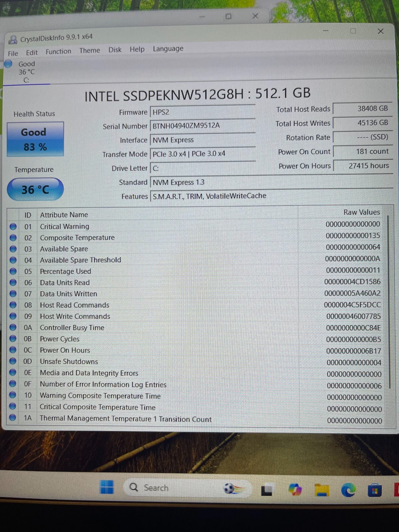Click the Serial Number field
The width and height of the screenshot is (399, 532).
[203, 126]
